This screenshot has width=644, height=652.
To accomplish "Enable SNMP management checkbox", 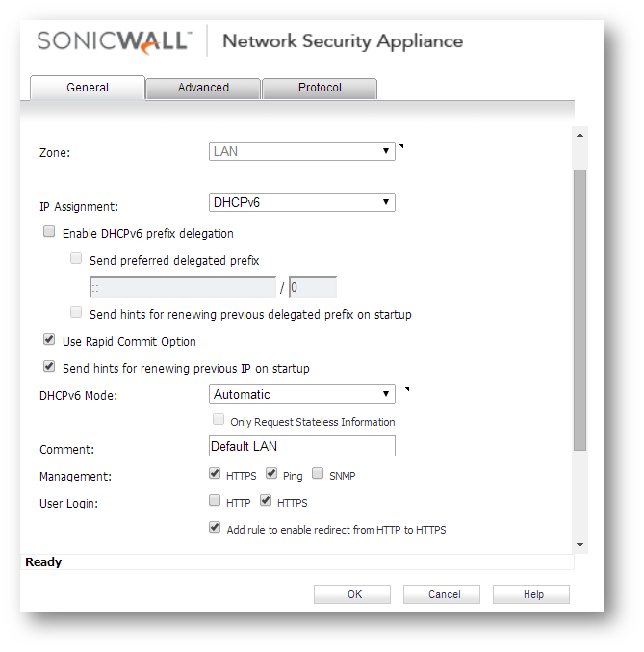I will [318, 473].
